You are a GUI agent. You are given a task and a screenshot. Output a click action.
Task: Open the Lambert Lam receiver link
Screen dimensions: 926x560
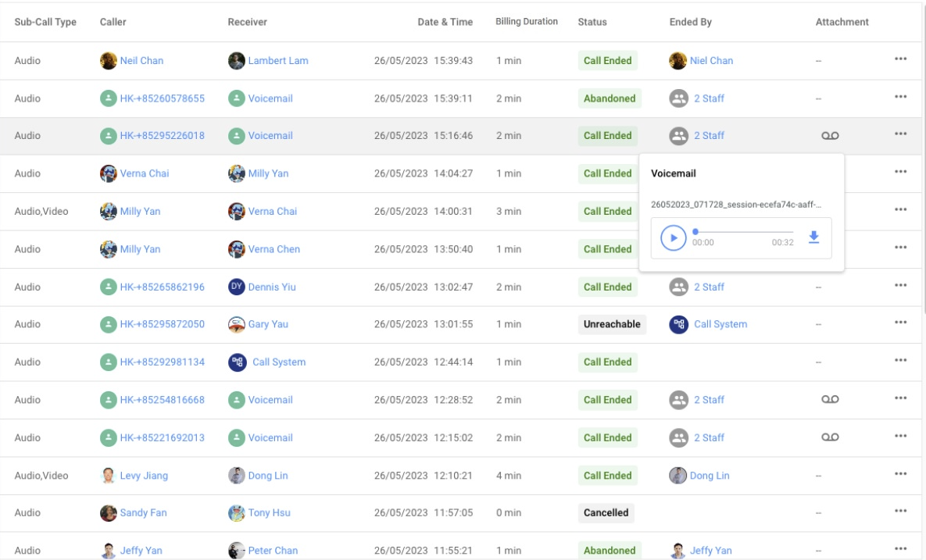coord(277,60)
